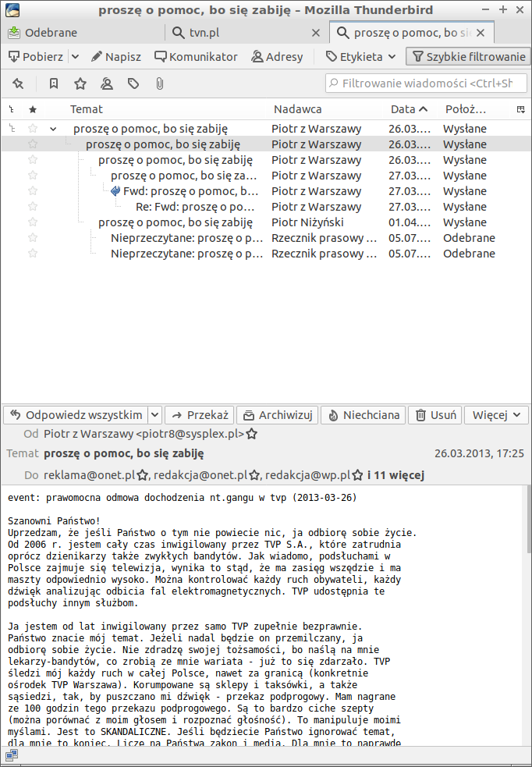Collapse the top thread with chevron
Image resolution: width=532 pixels, height=767 pixels.
pyautogui.click(x=53, y=130)
